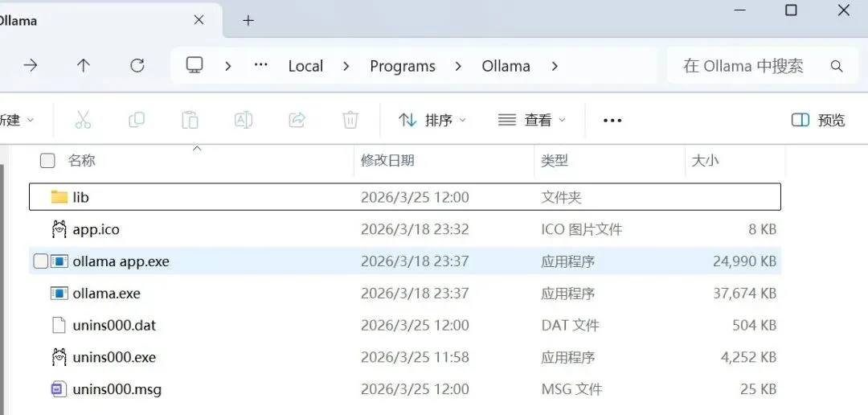
Task: Click the Rename icon in toolbar
Action: [x=244, y=120]
